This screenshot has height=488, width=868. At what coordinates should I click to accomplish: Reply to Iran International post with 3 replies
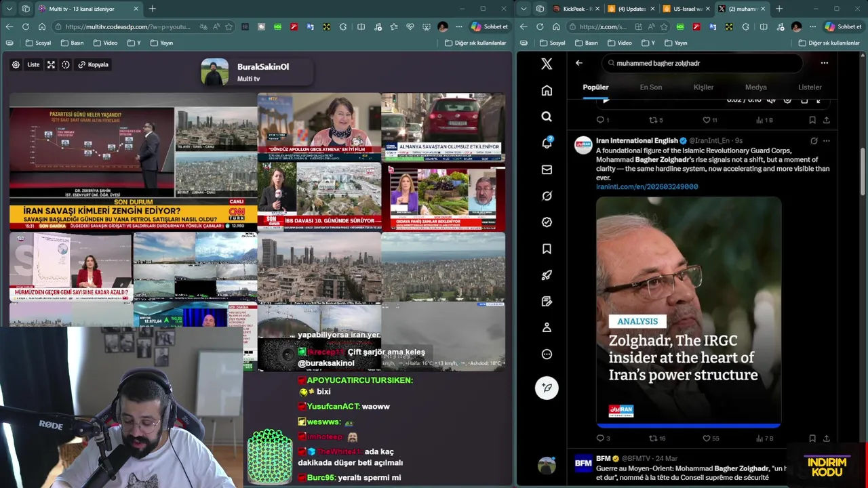click(x=603, y=439)
